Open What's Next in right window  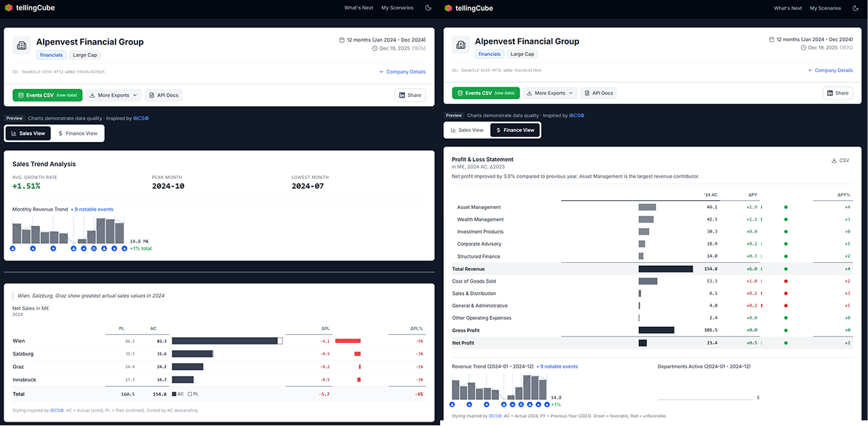(788, 8)
